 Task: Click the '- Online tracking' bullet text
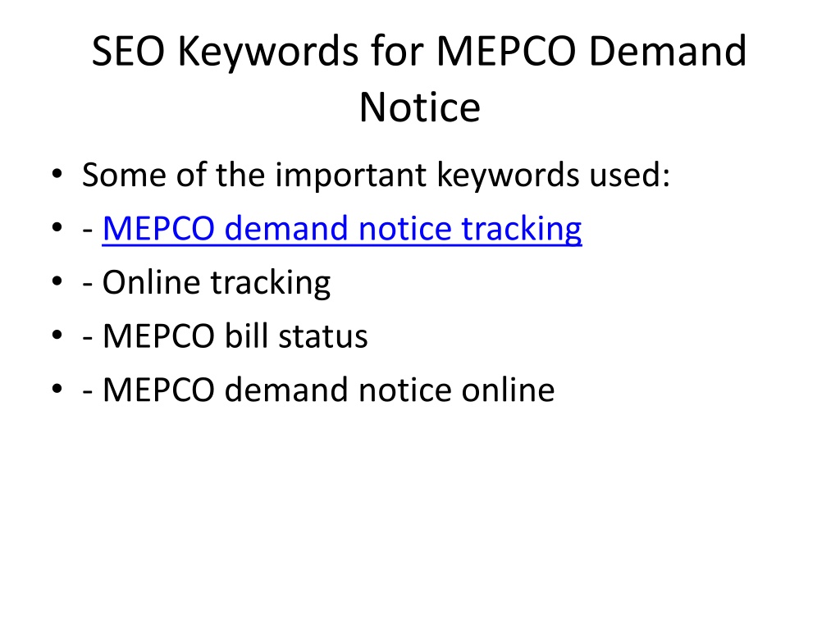click(x=206, y=283)
